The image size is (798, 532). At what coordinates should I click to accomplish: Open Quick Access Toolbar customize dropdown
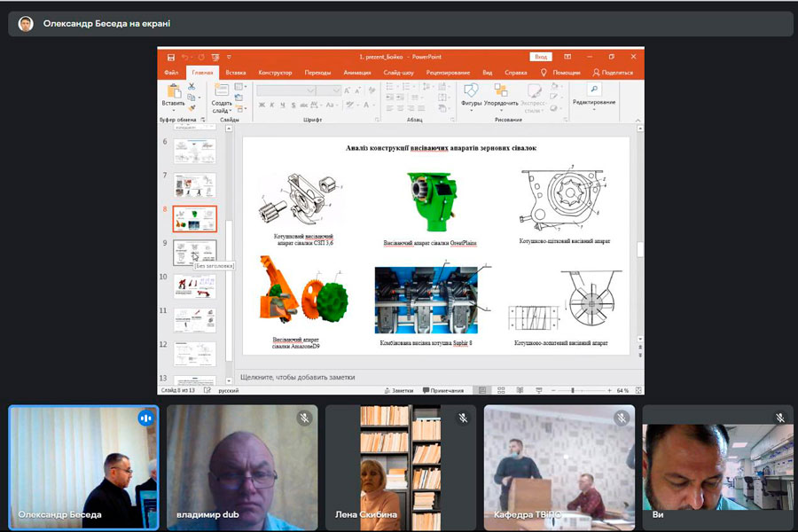(x=229, y=57)
